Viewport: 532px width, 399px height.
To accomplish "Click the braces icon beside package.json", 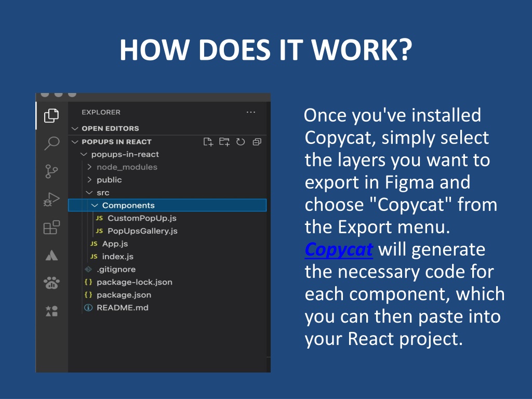I will click(88, 295).
